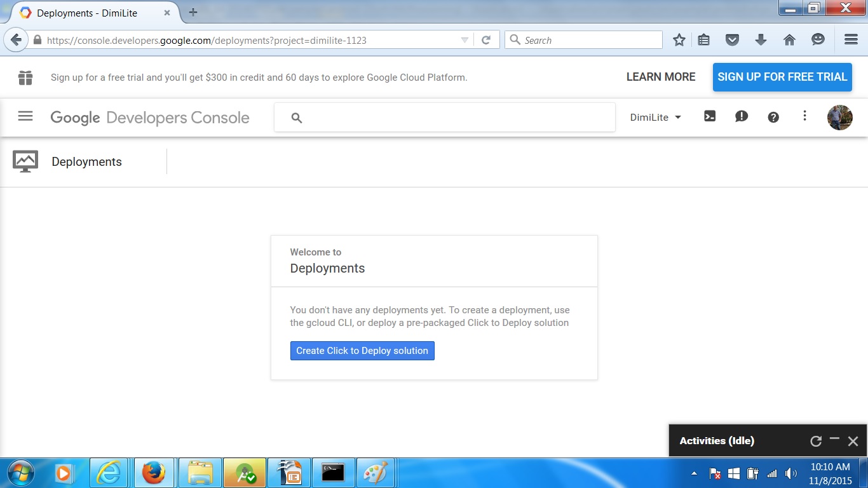Select the Deployments - DimiLite browser tab
The image size is (868, 488).
click(x=95, y=13)
